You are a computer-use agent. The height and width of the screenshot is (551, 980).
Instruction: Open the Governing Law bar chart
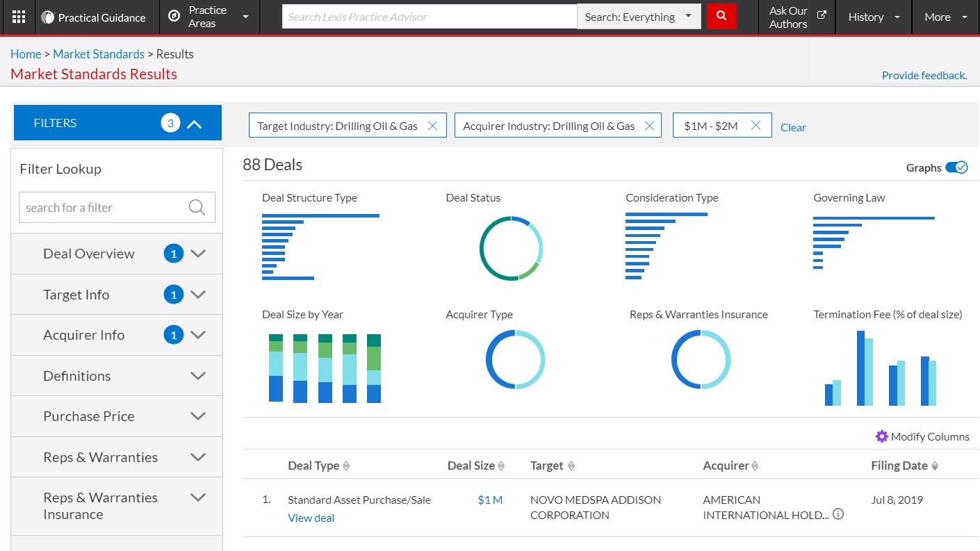point(874,243)
